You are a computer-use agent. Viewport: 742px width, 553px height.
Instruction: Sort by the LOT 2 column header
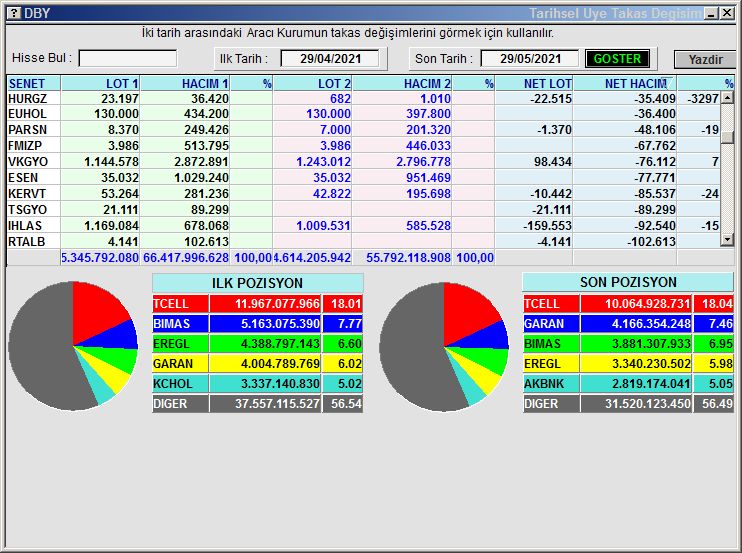pos(312,83)
